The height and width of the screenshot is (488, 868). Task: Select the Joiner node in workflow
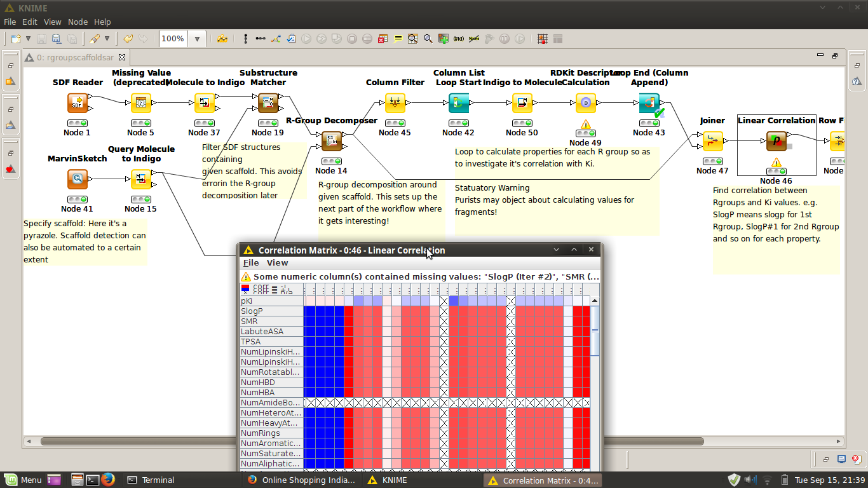tap(712, 140)
